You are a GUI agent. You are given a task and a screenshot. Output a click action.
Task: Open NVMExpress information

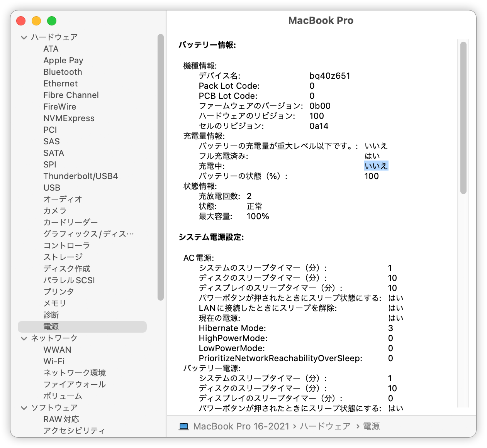[69, 118]
